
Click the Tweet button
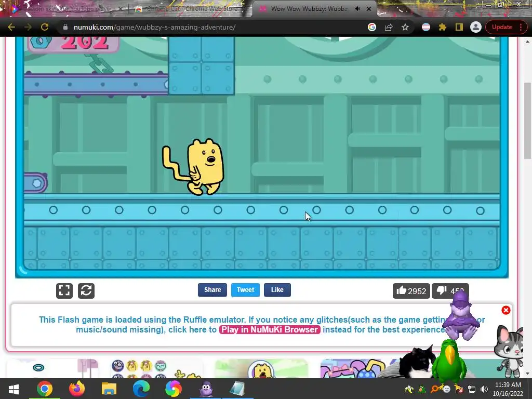point(245,290)
